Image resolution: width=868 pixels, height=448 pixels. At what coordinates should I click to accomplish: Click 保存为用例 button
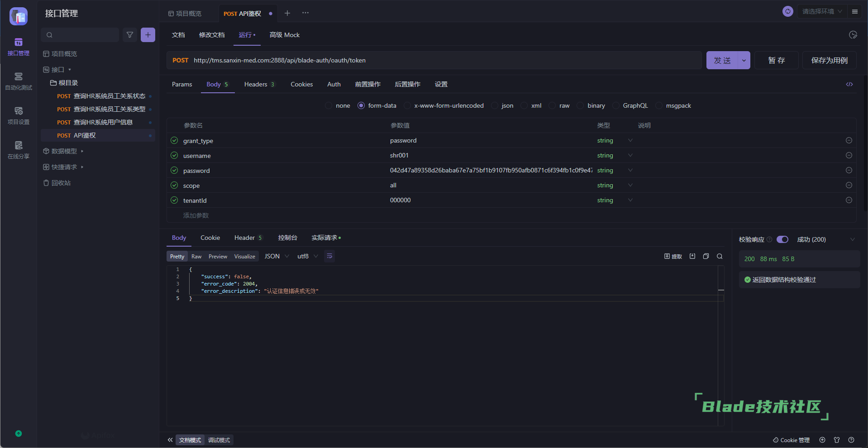829,60
